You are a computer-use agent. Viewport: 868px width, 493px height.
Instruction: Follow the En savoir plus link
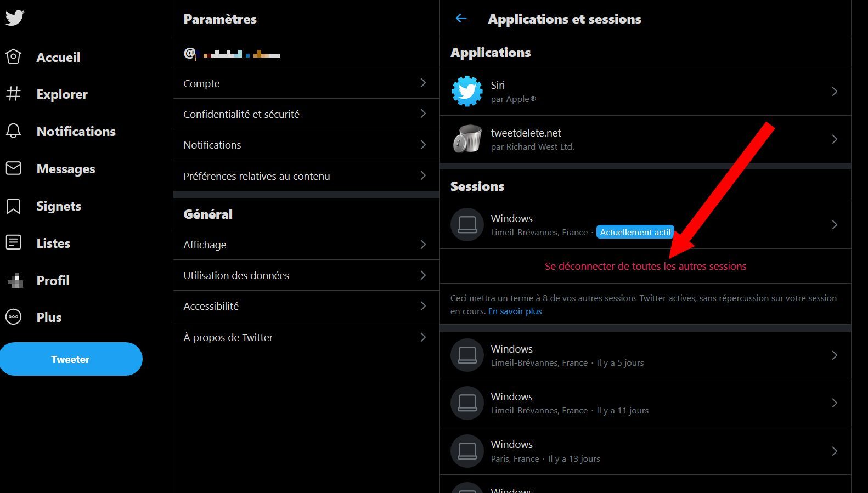click(x=515, y=311)
